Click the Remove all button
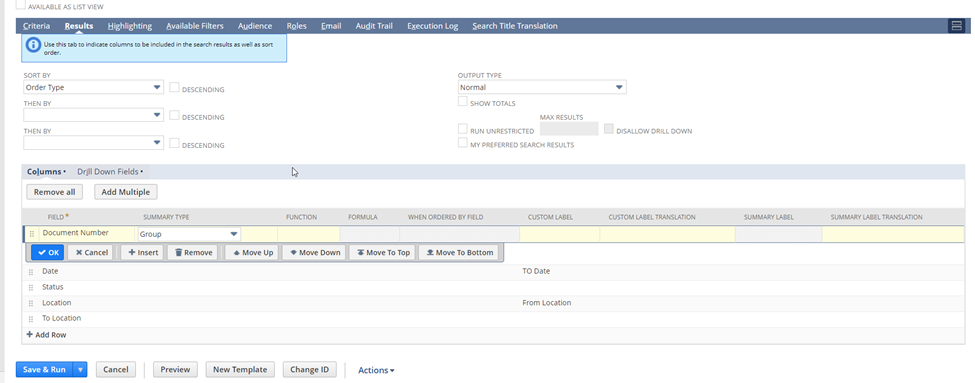The image size is (975, 383). (x=55, y=192)
